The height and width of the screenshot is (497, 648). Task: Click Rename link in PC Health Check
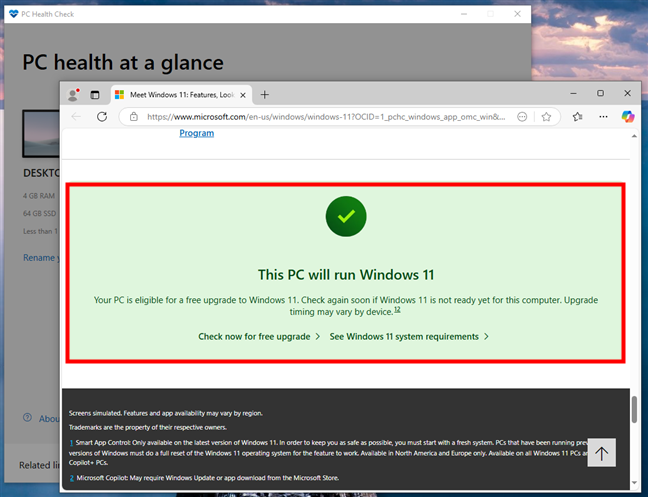pos(41,258)
